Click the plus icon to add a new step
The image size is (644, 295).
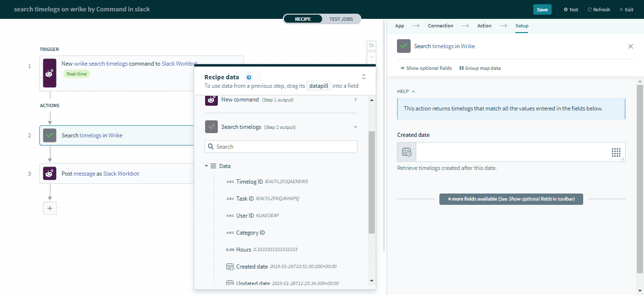tap(50, 208)
